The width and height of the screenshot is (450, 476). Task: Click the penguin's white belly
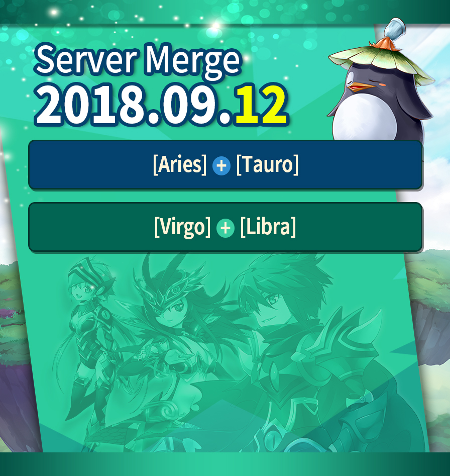(x=364, y=117)
